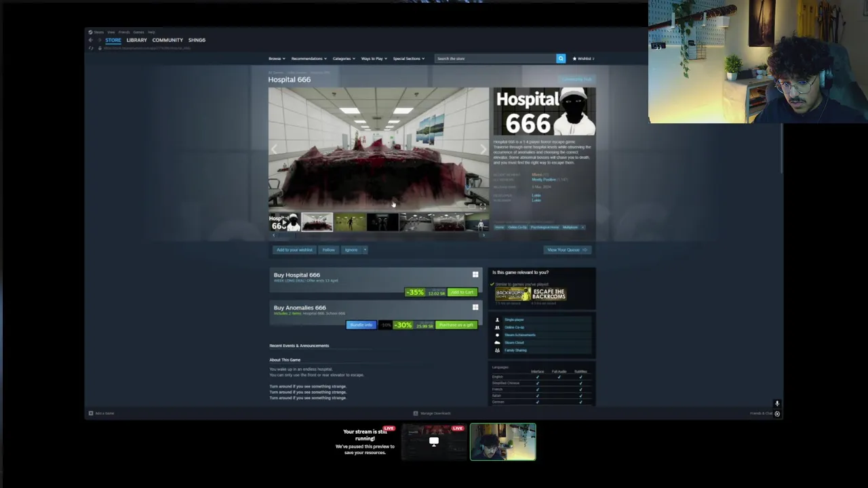Click the Mostly Positive reviews link

[x=544, y=180]
